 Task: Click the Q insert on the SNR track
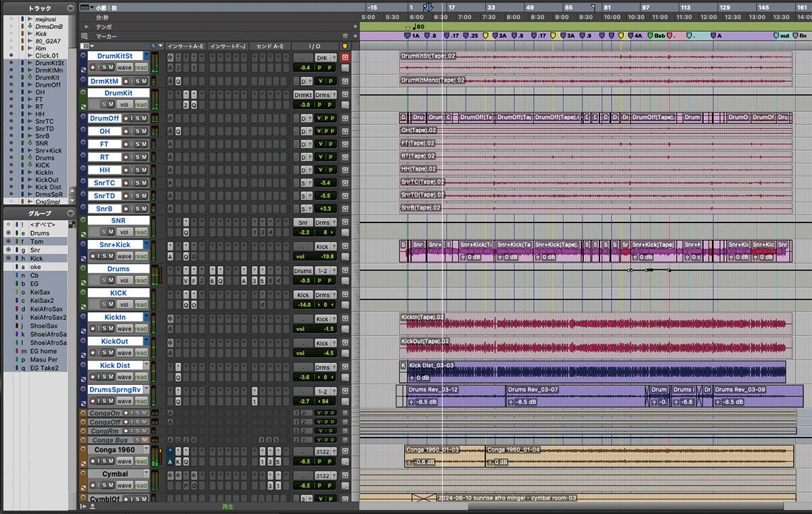(x=186, y=232)
